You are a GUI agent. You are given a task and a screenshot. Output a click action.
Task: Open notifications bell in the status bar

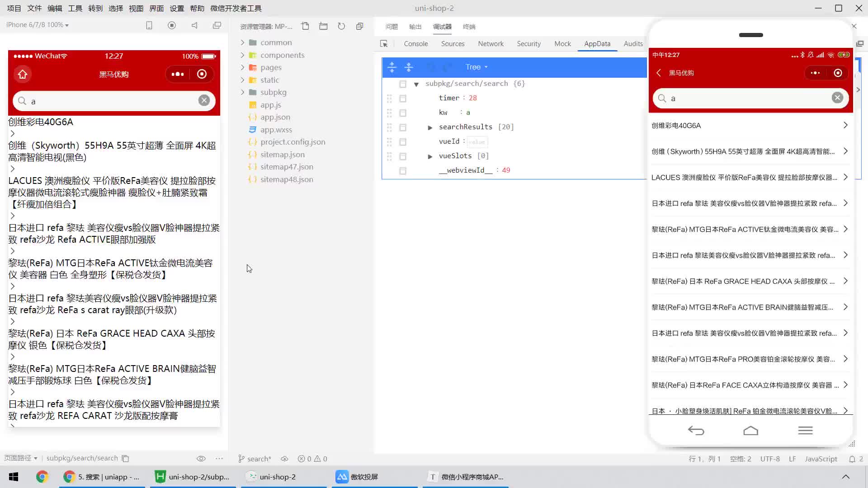pyautogui.click(x=852, y=459)
